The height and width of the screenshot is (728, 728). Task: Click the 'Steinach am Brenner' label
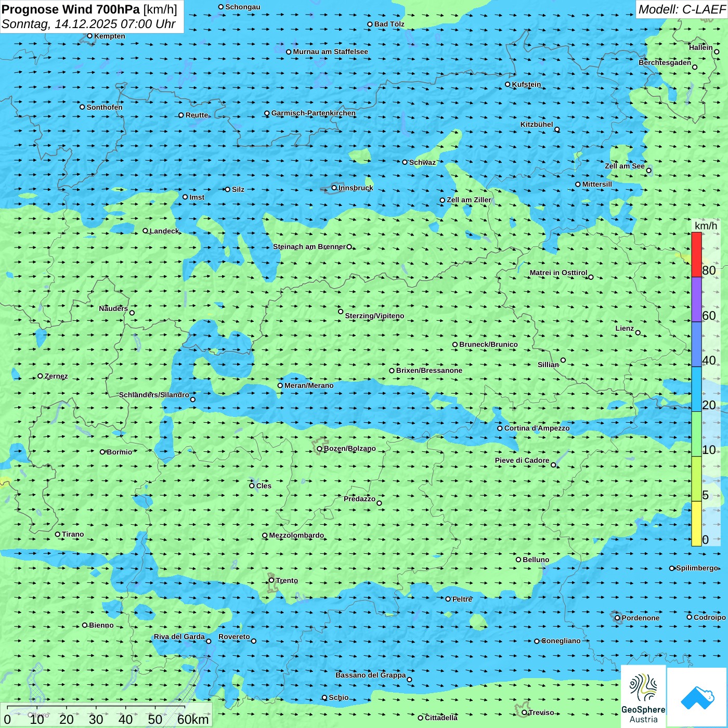309,246
